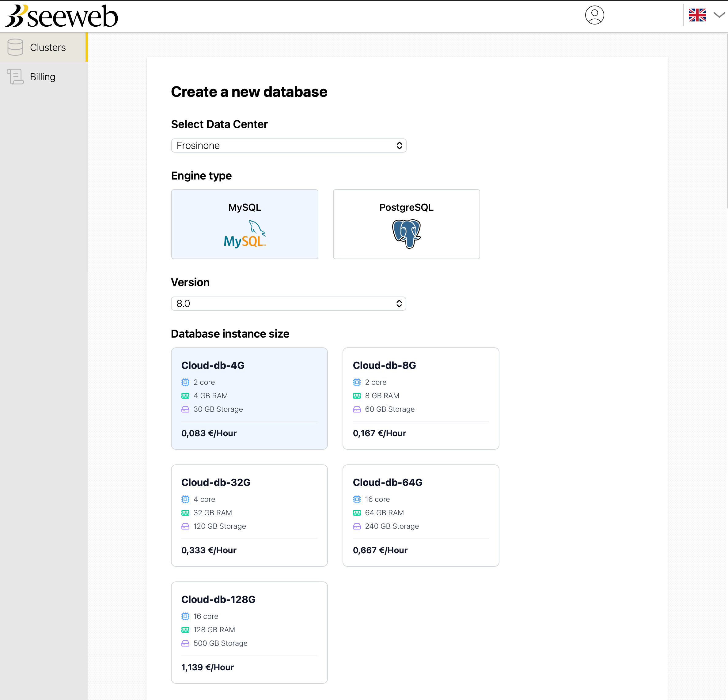728x700 pixels.
Task: Click the CPU core icon in Cloud-db-8G
Action: (x=357, y=382)
